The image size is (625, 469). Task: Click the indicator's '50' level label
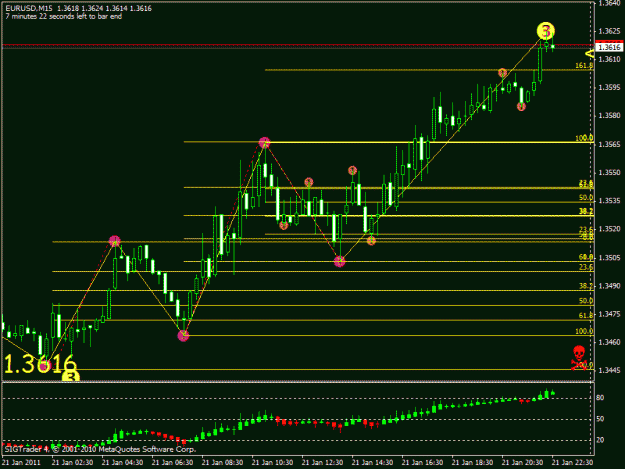pos(600,419)
